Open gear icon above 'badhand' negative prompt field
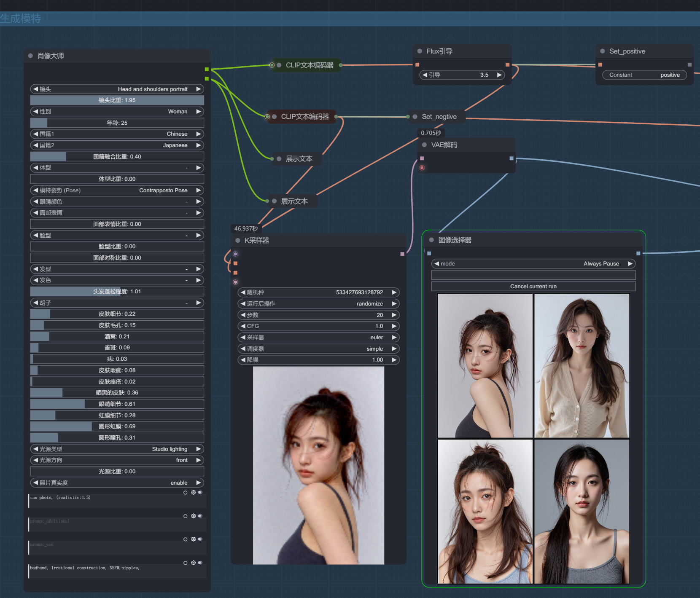Image resolution: width=700 pixels, height=598 pixels. [x=193, y=563]
